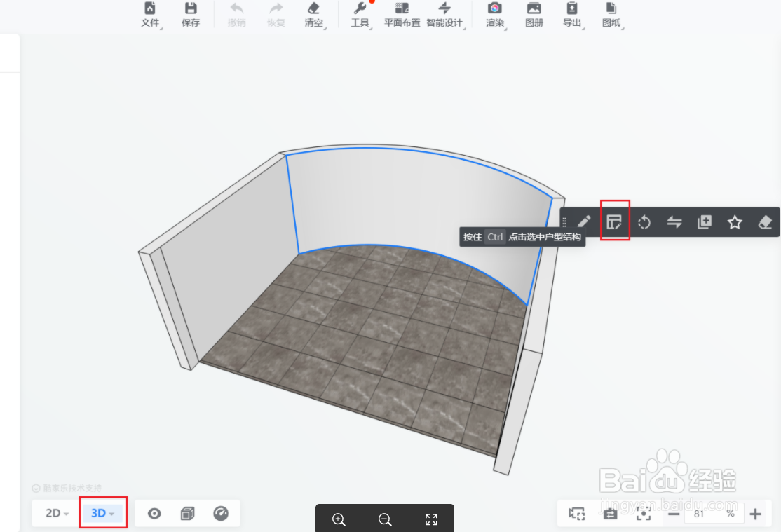Decrease zoom with the minus button
The height and width of the screenshot is (532, 781).
click(674, 514)
